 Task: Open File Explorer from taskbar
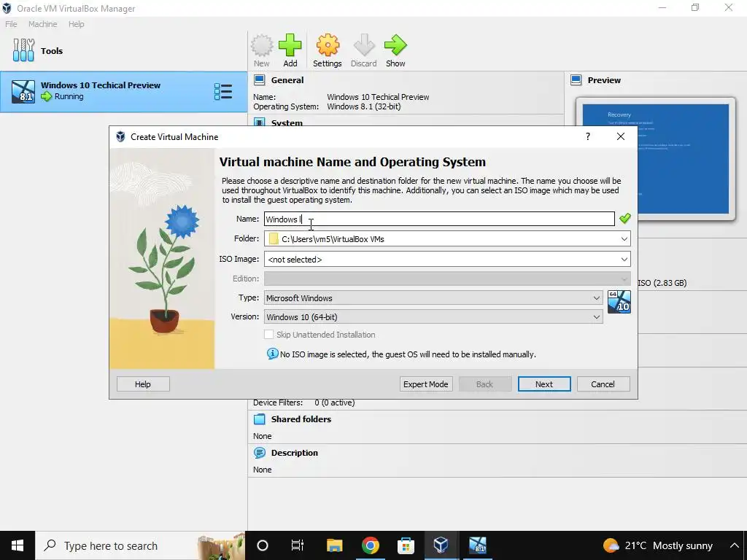coord(334,545)
